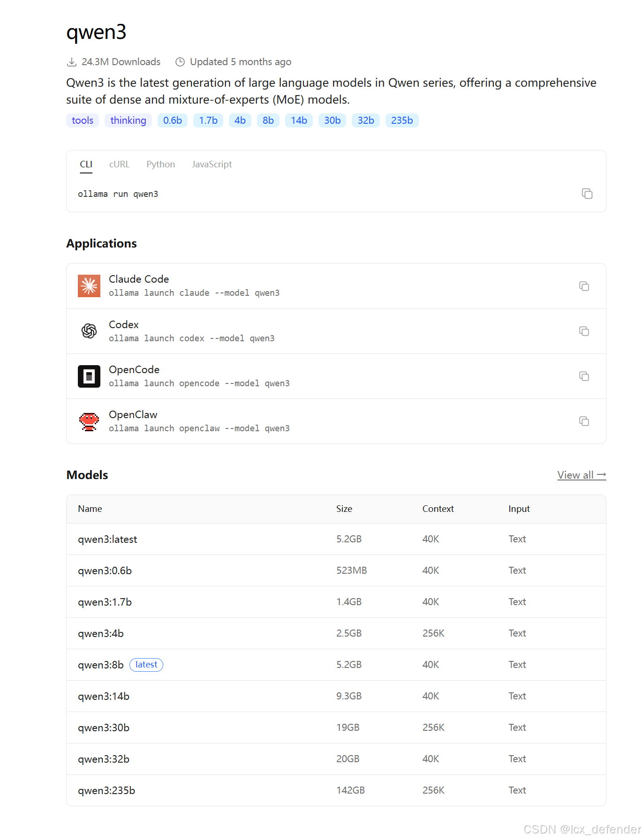Click the 256K context of qwen3:4b

tap(433, 633)
